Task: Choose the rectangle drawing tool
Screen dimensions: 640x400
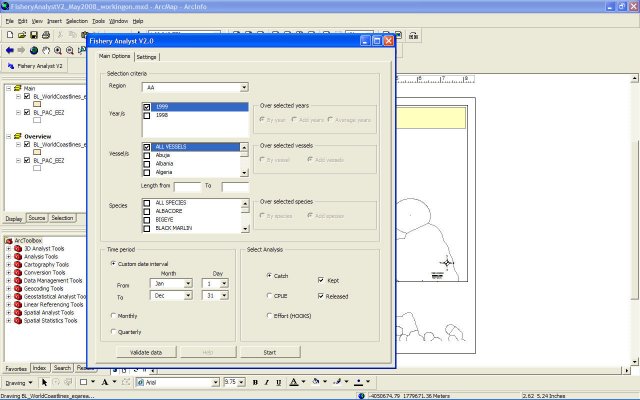Action: 83,382
